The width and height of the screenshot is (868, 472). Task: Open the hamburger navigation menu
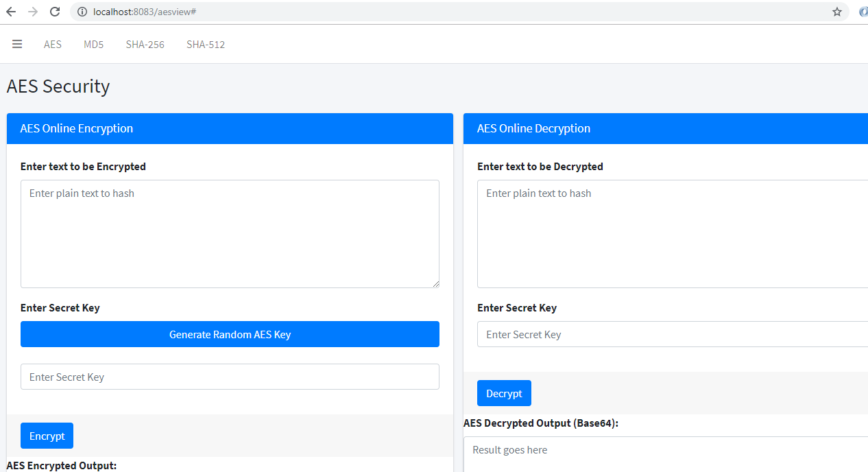point(17,44)
